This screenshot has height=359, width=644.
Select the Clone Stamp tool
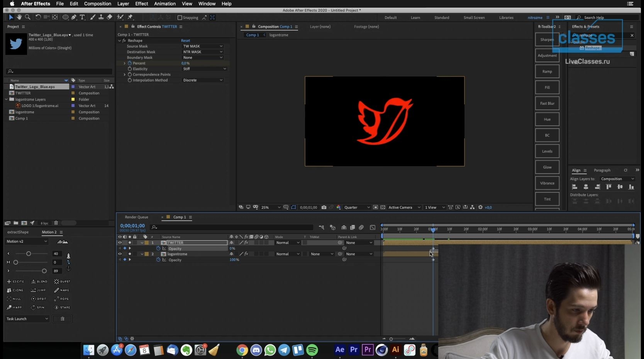click(x=101, y=17)
